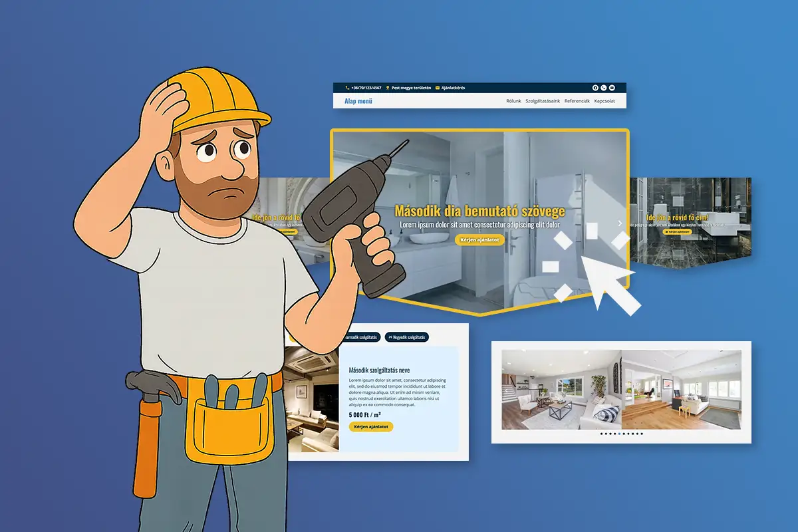
Task: Click the first gallery pagination dot
Action: [601, 434]
